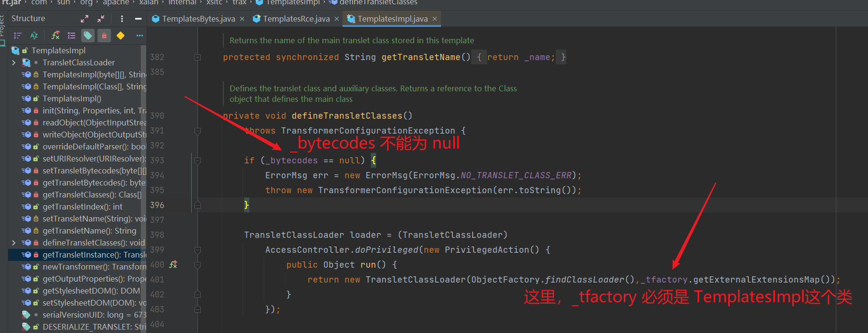Click the purple list grouping icon

tap(72, 36)
